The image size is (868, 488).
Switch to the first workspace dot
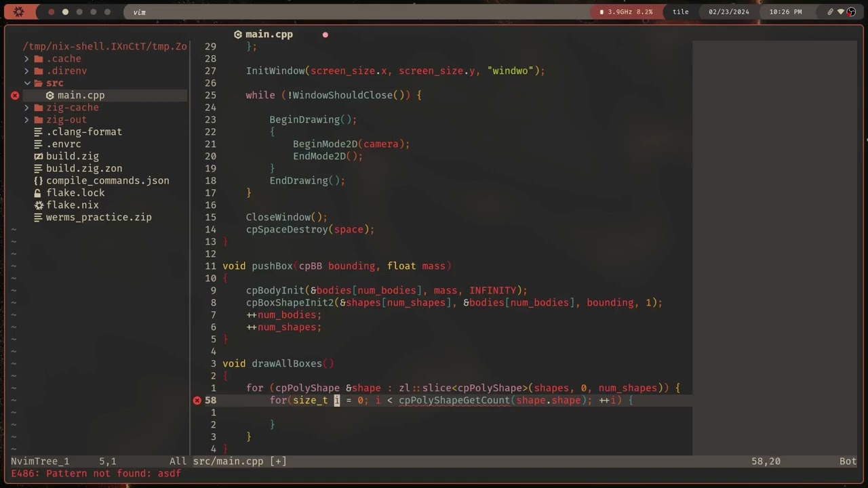pos(51,12)
